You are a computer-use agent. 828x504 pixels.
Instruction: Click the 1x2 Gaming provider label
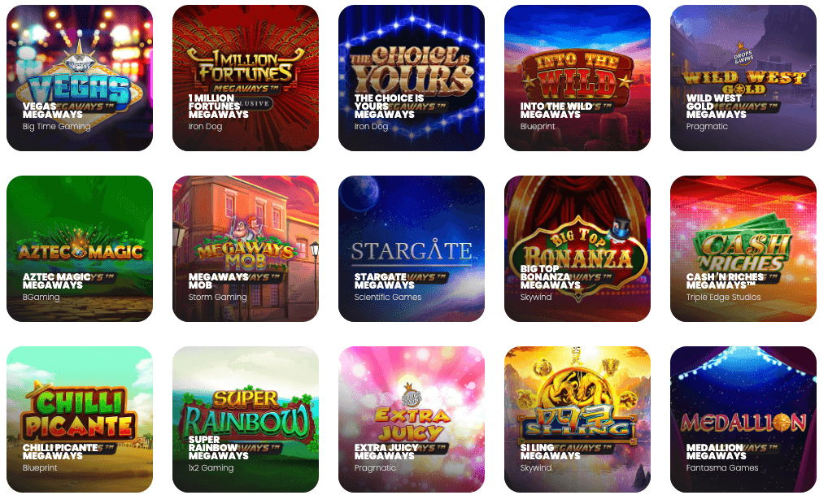[211, 467]
